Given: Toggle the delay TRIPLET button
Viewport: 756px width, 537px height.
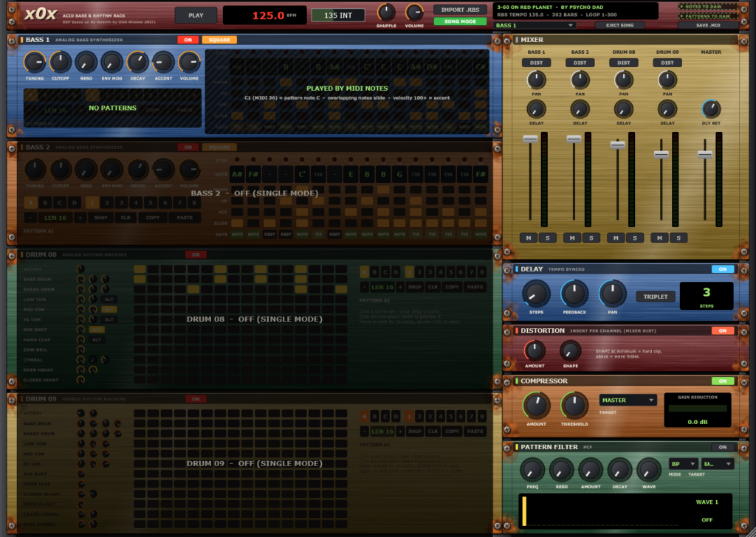Looking at the screenshot, I should (656, 297).
